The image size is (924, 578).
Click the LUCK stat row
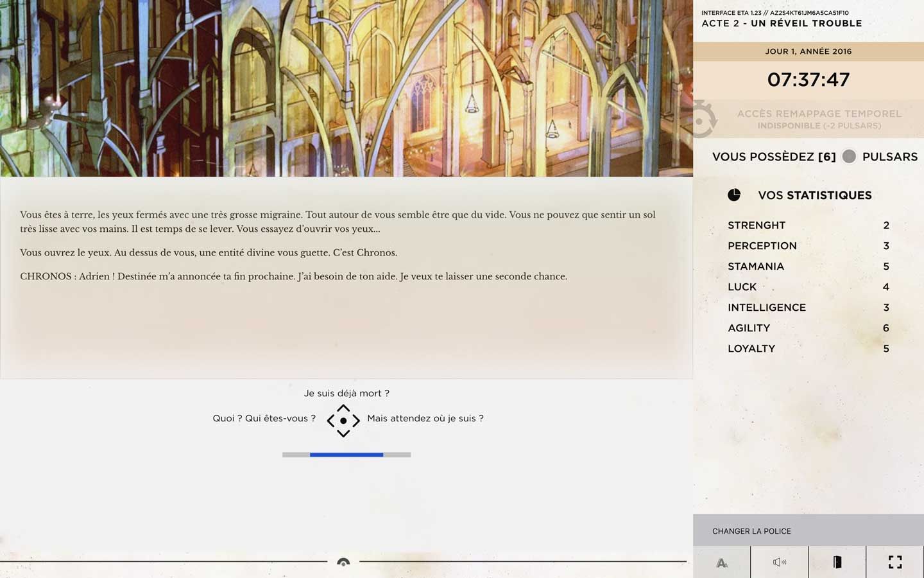809,287
